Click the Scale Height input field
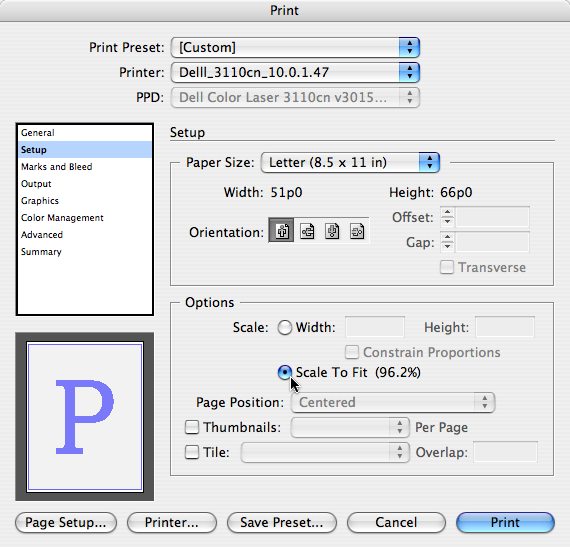This screenshot has width=570, height=547. pyautogui.click(x=505, y=327)
